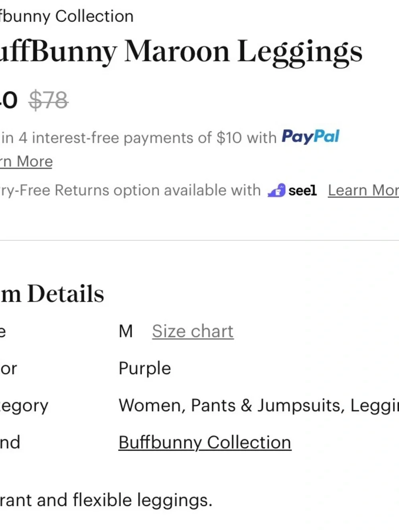Click the current sale price

pyautogui.click(x=8, y=100)
